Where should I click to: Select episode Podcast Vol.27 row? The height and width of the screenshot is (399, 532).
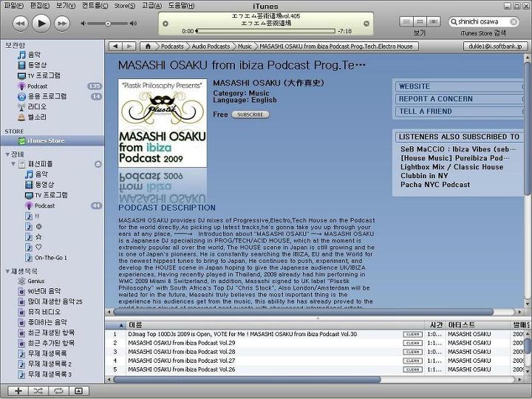314,361
